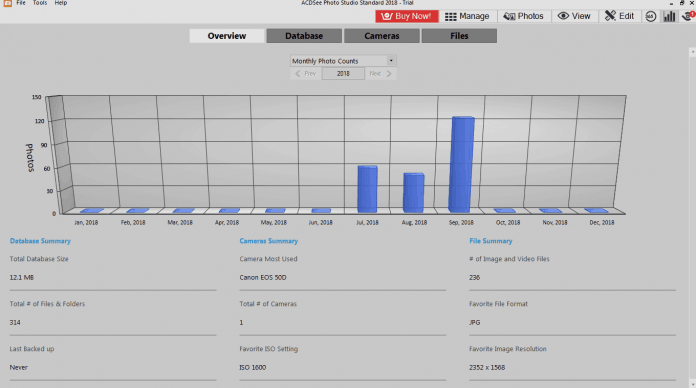Click the Buy Now! button
This screenshot has width=696, height=388.
pos(407,16)
